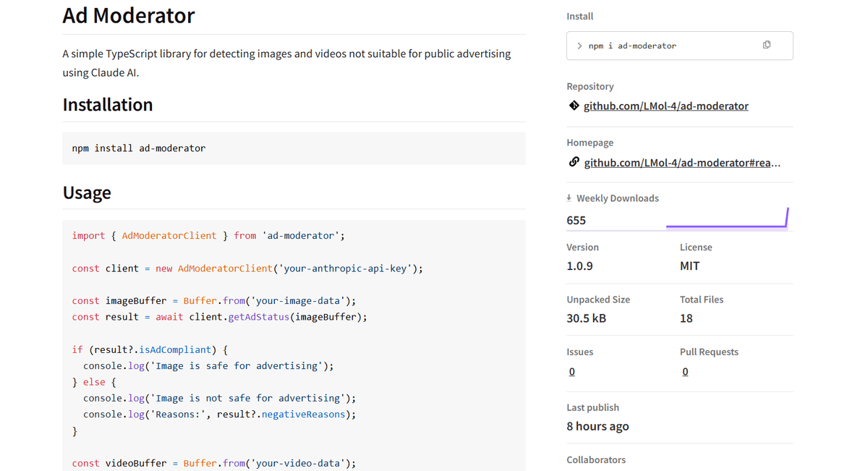Open the github.com/LMol-4/ad-moderator repository link
This screenshot has height=471, width=868.
665,106
